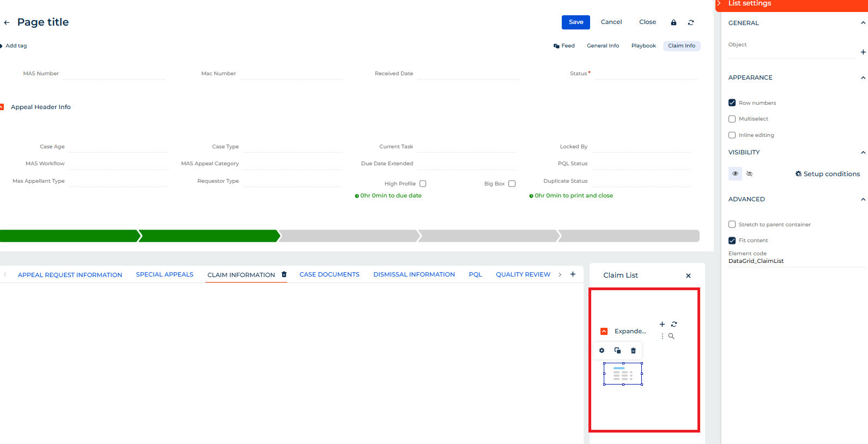Collapse the Expande... section in Claim List
The width and height of the screenshot is (868, 444).
point(604,331)
